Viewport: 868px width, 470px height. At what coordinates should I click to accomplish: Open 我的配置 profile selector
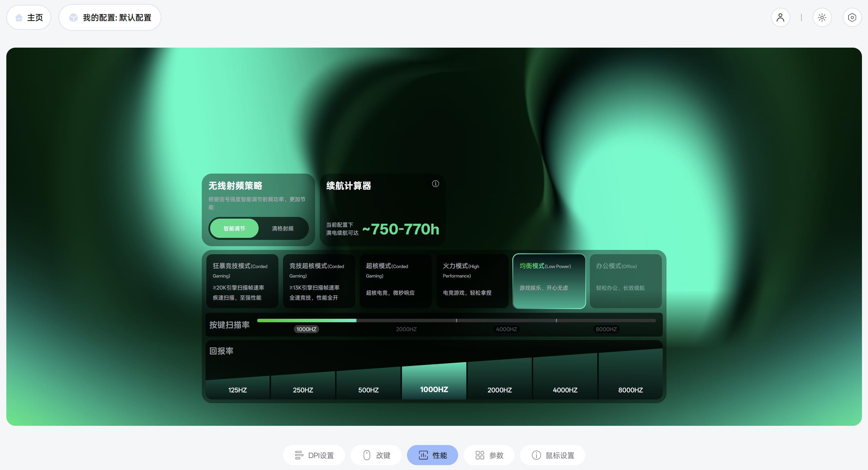tap(110, 18)
